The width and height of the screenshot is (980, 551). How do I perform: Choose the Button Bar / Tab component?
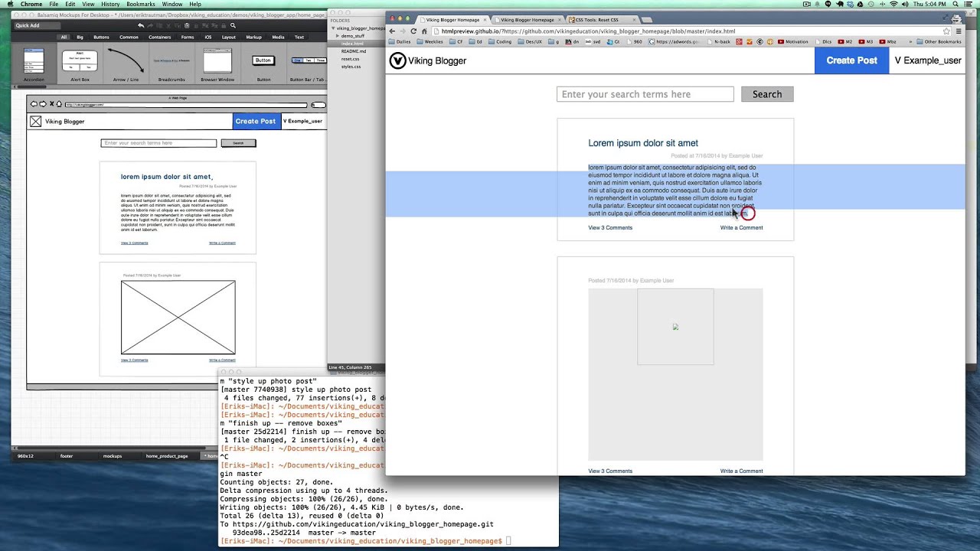308,64
